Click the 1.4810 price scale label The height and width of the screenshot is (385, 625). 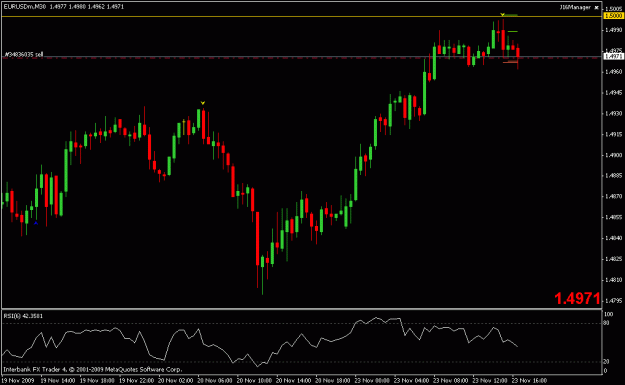click(x=613, y=280)
